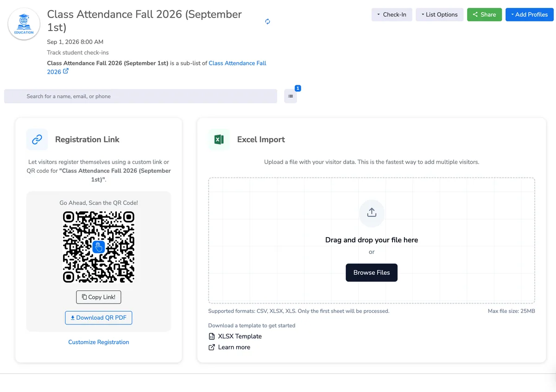Click the green Share button
Image resolution: width=556 pixels, height=392 pixels.
[484, 14]
